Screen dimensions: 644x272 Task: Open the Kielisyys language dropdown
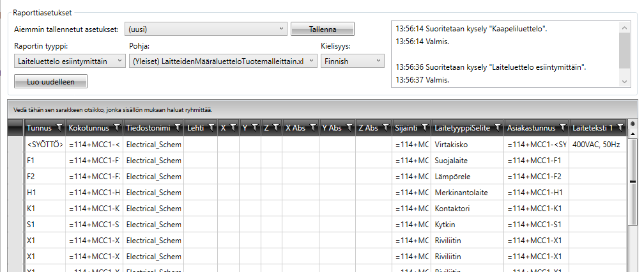click(378, 61)
